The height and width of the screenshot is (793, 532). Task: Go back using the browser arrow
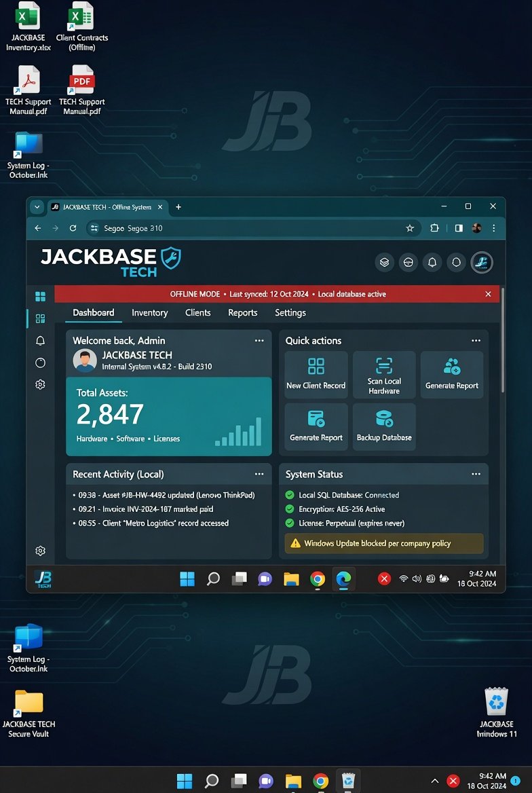tap(38, 228)
